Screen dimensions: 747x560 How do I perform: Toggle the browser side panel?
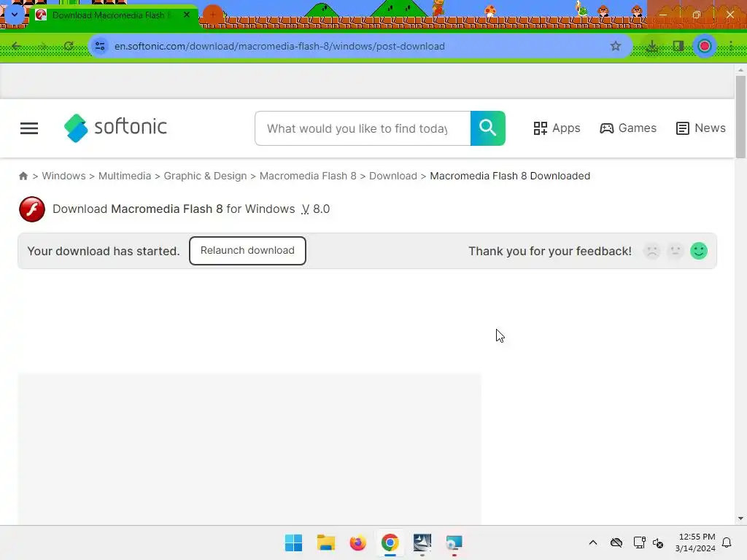coord(678,46)
